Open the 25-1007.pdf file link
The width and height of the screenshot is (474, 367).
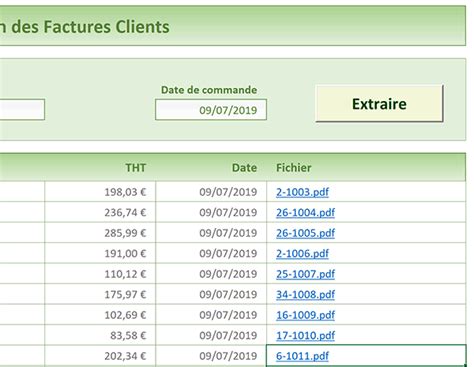[305, 274]
